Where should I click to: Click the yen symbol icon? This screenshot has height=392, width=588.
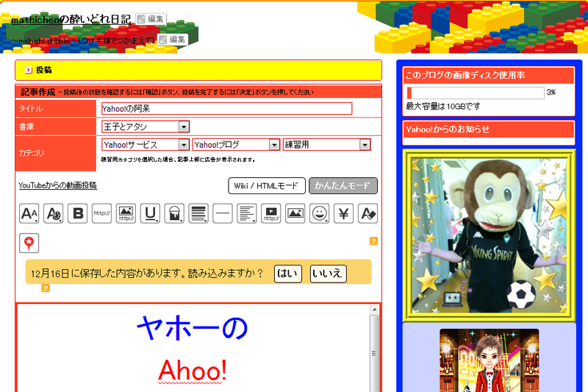(x=343, y=213)
